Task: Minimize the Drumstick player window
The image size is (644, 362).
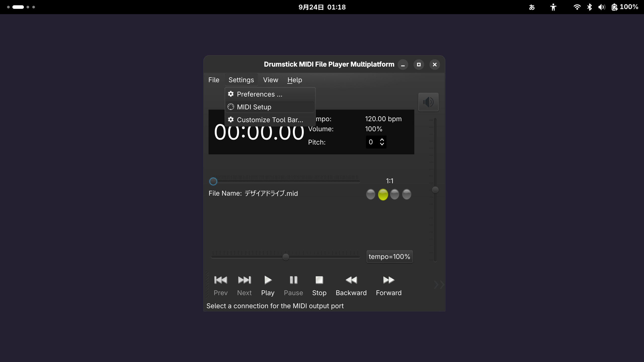Action: coord(403,65)
